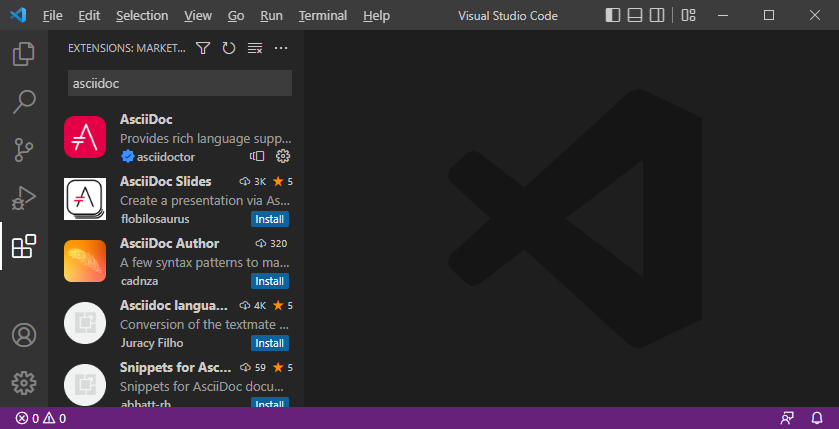This screenshot has width=839, height=429.
Task: Click the sync-ignored icon on AsciiDoc extension
Action: click(x=257, y=156)
